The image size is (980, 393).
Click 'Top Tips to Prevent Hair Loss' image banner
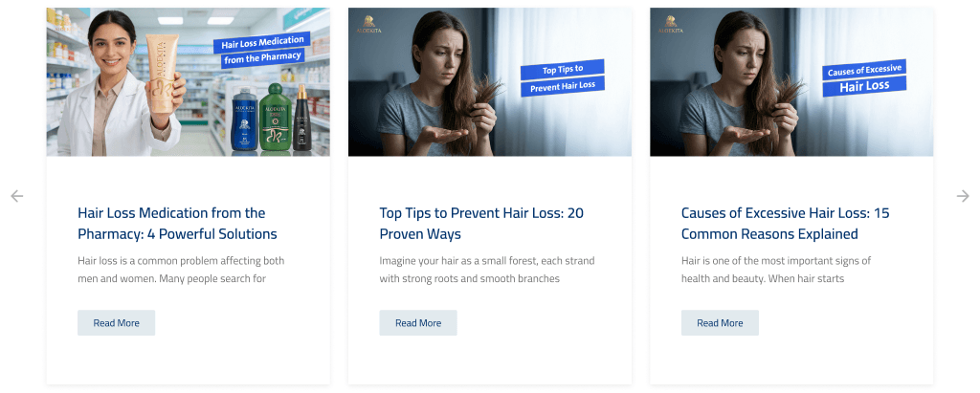tap(563, 77)
